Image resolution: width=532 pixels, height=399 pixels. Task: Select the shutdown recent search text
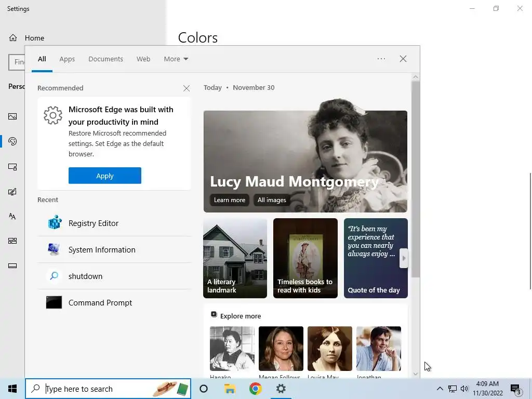pyautogui.click(x=85, y=276)
